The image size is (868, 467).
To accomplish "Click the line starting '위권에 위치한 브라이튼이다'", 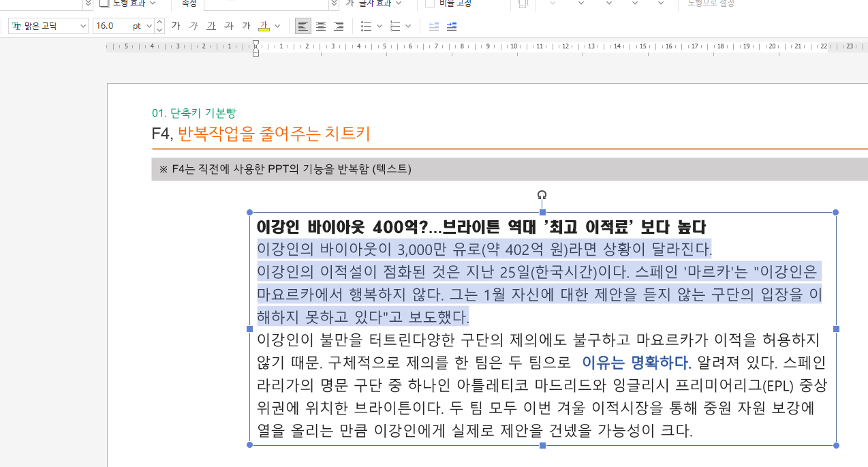I will (x=536, y=408).
